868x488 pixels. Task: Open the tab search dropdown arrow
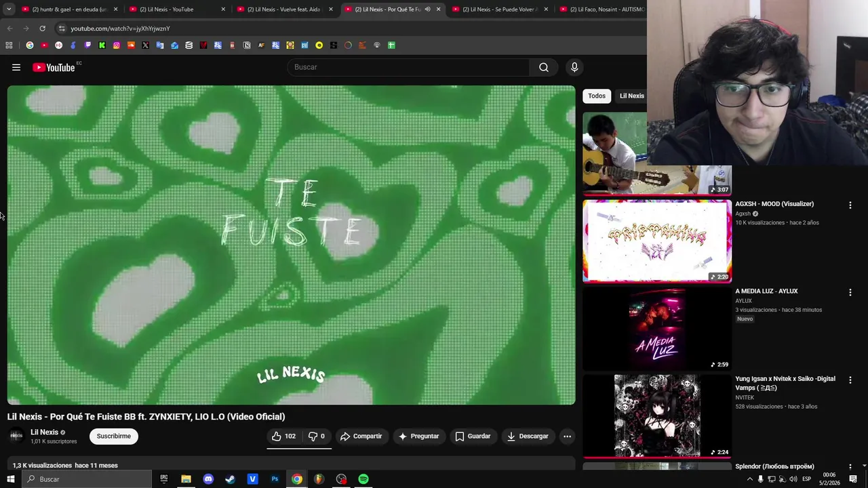(x=9, y=9)
